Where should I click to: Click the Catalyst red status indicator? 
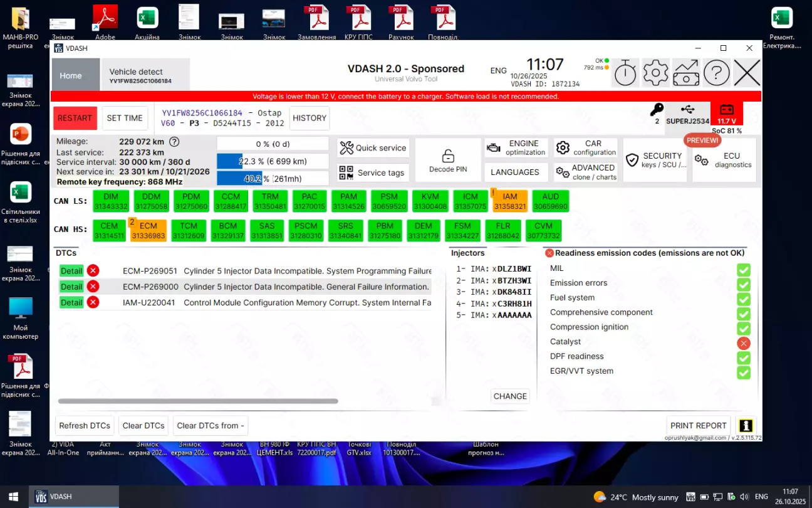coord(744,343)
